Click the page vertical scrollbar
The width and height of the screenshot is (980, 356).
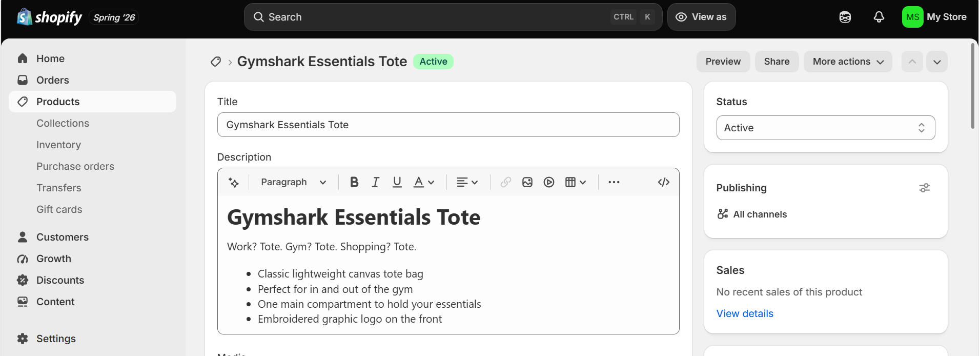(x=973, y=86)
